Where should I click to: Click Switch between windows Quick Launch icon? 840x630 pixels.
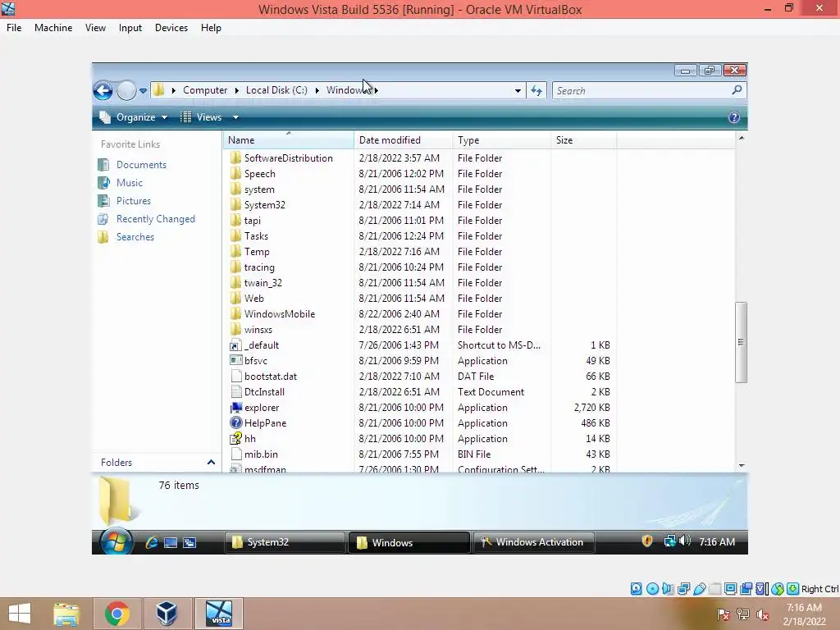pyautogui.click(x=189, y=543)
